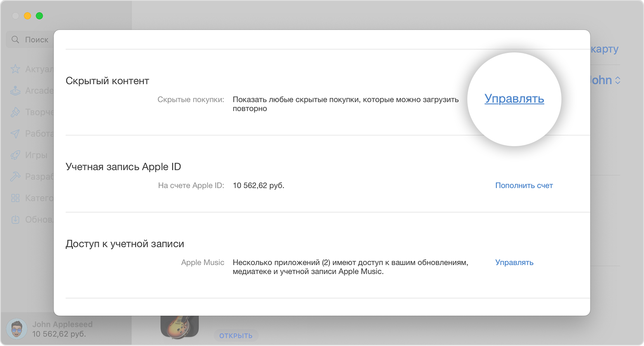The image size is (644, 346).
Task: Focus the Поиск search field
Action: (x=30, y=40)
